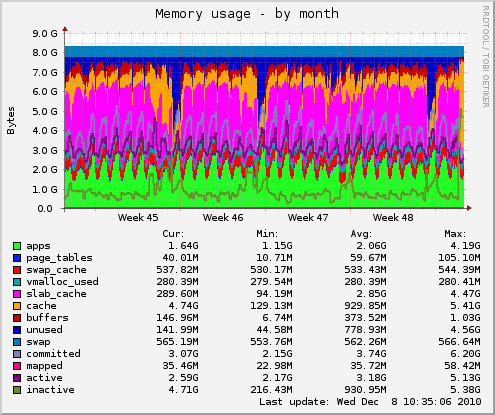The width and height of the screenshot is (495, 415).
Task: Click the swap legend color swatch
Action: click(x=17, y=342)
